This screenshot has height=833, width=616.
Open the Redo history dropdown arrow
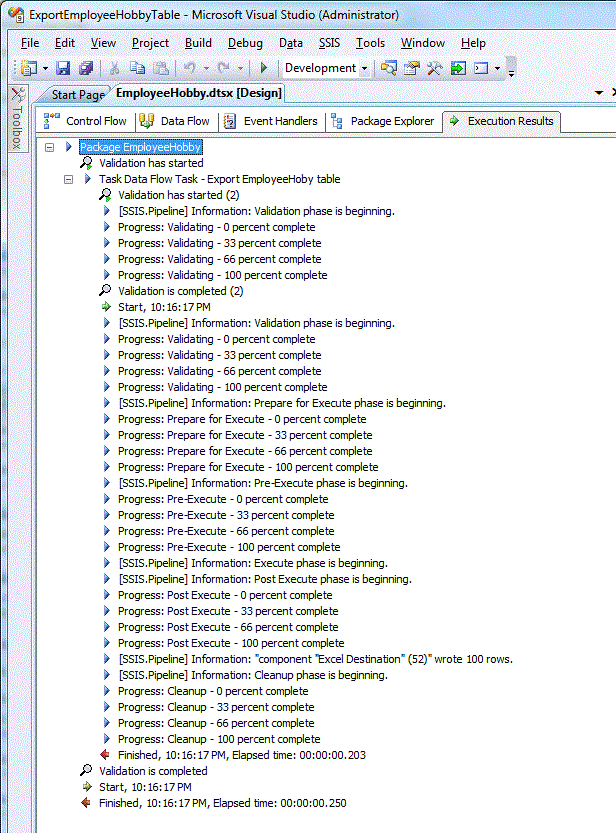coord(240,69)
